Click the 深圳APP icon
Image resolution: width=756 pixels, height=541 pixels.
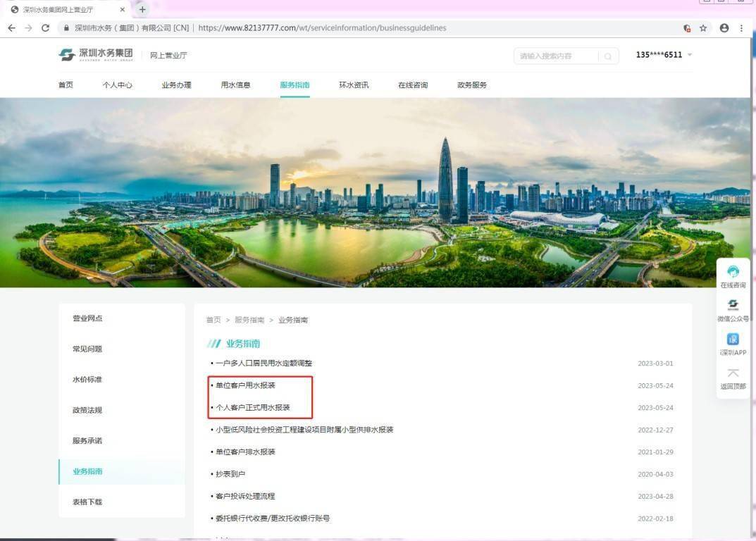733,340
